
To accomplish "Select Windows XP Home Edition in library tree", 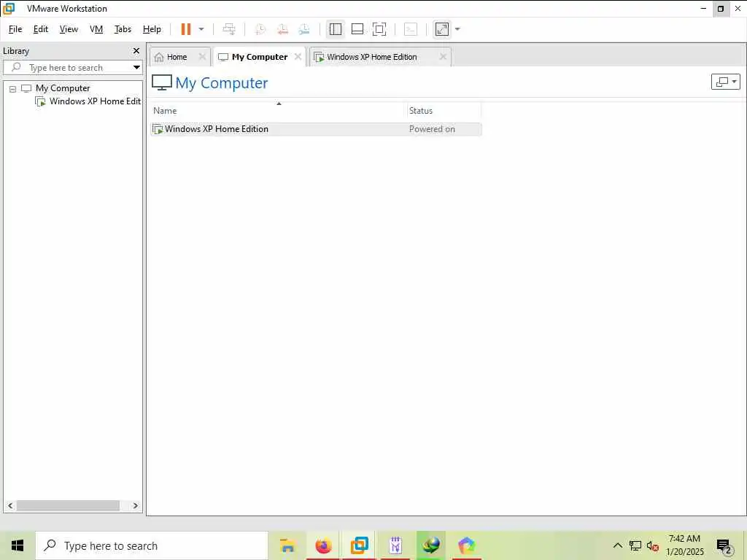I will click(88, 101).
